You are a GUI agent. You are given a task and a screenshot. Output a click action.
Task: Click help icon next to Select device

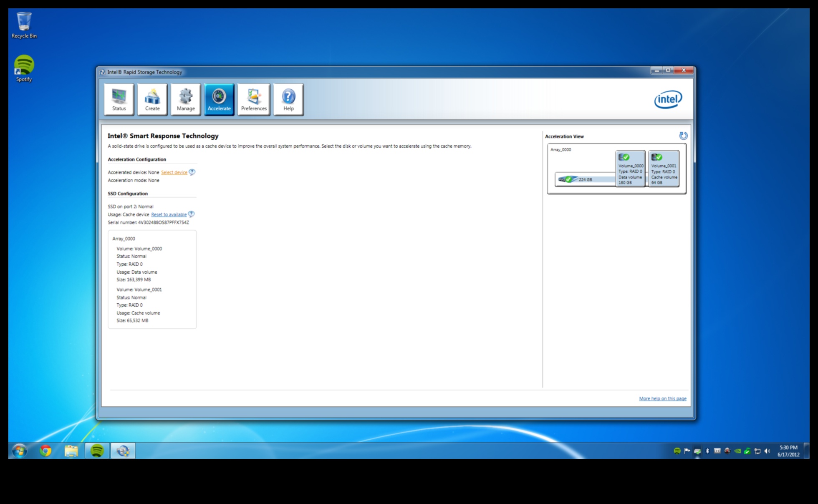coord(192,172)
